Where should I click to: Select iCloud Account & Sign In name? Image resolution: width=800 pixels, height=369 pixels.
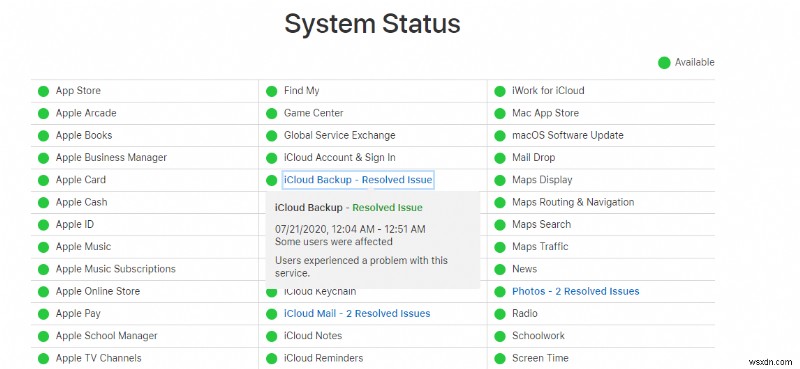[339, 157]
